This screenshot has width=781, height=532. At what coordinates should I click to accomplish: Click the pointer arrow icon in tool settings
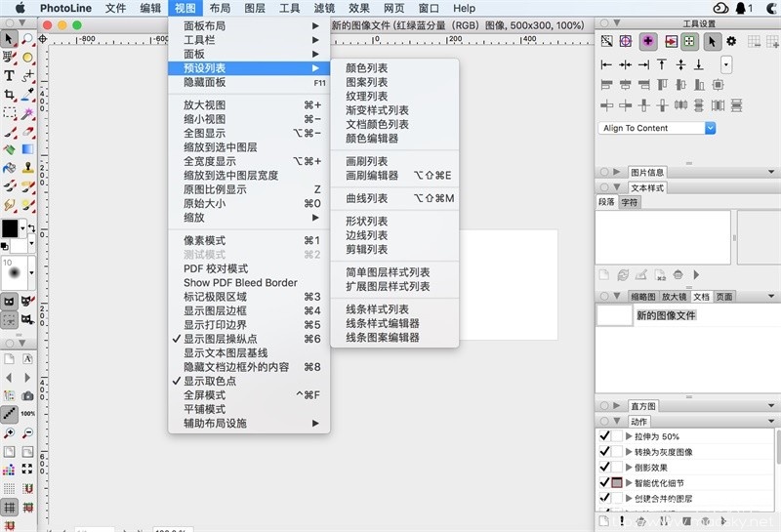tap(712, 41)
